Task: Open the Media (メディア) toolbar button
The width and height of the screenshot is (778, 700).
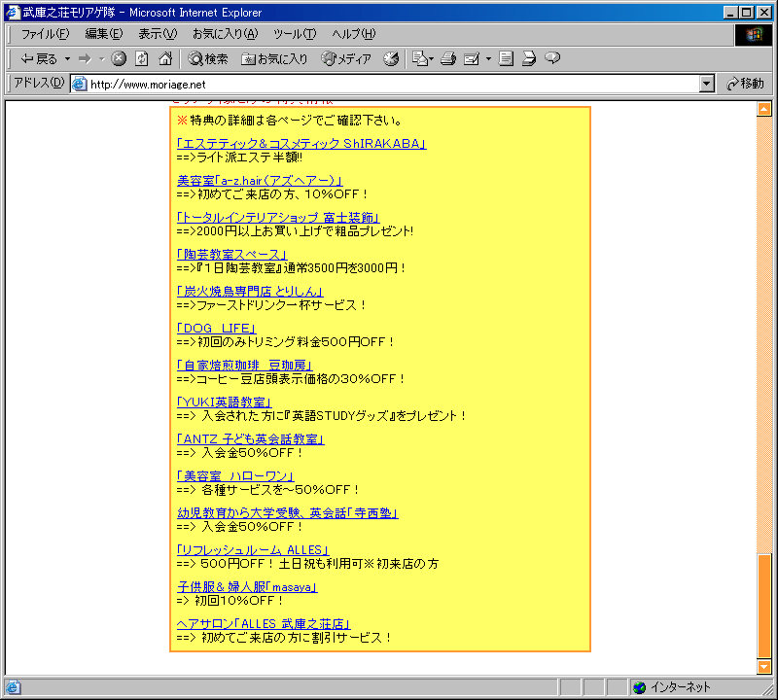Action: 346,59
